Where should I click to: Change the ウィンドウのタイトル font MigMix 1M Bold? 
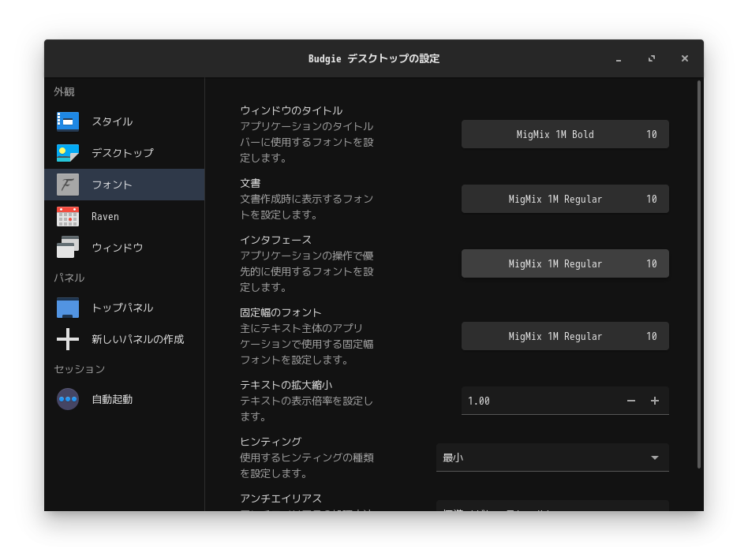click(x=565, y=135)
